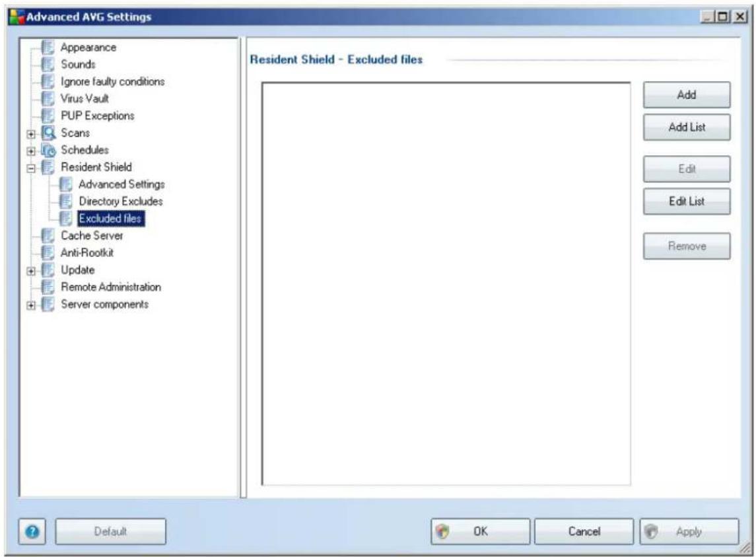Confirm settings with OK button
The height and width of the screenshot is (557, 756).
pyautogui.click(x=480, y=531)
